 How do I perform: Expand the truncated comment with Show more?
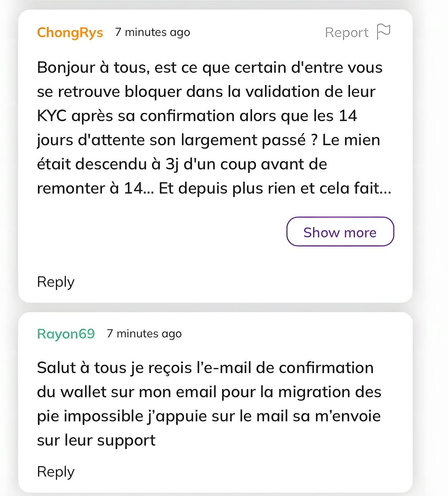click(340, 232)
